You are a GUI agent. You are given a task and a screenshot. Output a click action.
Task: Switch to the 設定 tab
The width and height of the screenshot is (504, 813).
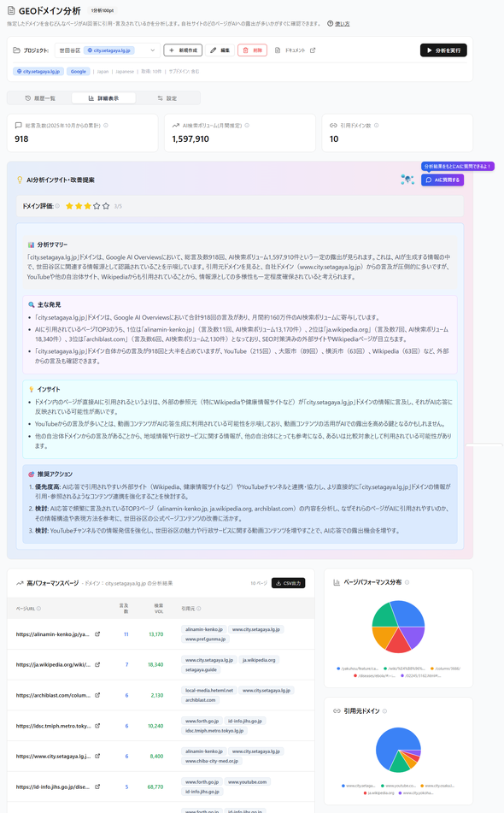167,98
